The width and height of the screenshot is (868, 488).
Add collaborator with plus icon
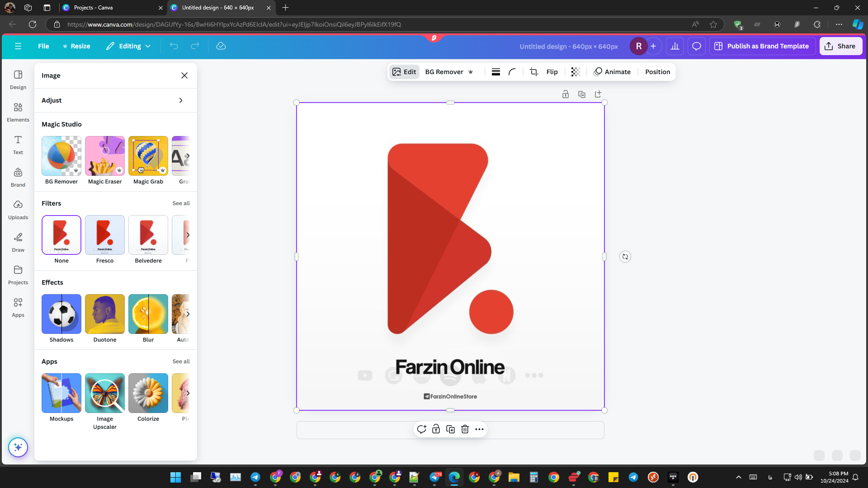tap(653, 46)
